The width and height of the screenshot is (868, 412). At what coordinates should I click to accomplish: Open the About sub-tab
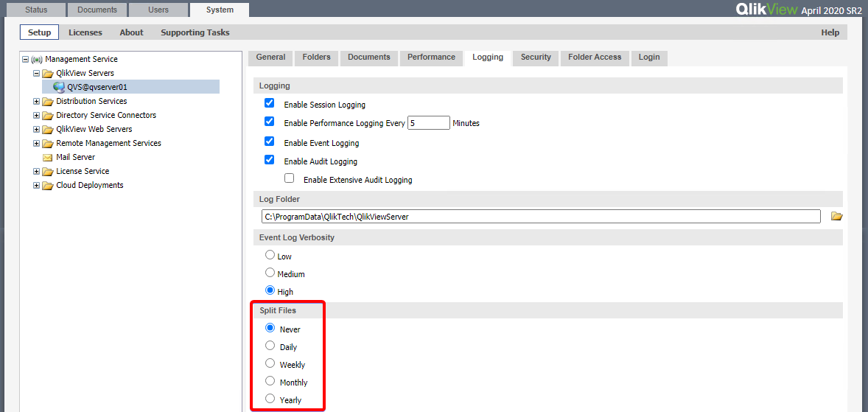click(x=131, y=32)
